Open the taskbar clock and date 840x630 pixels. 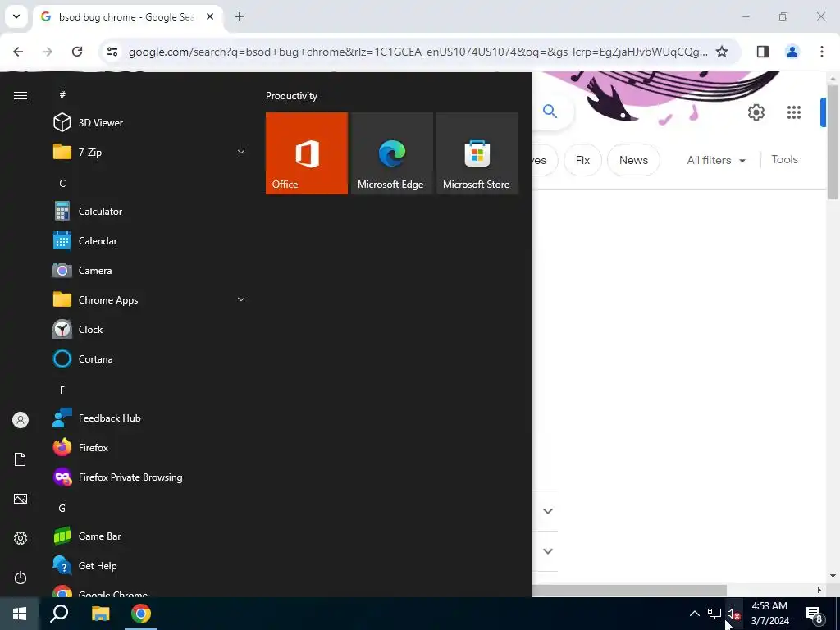pos(769,614)
